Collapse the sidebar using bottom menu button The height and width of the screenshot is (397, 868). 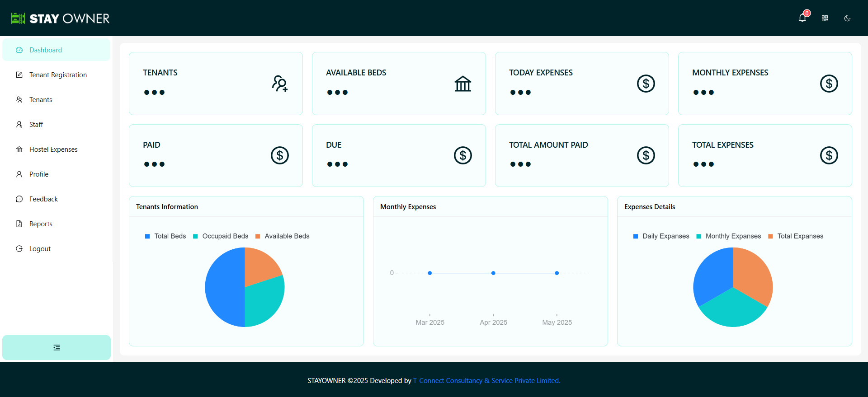pos(57,347)
